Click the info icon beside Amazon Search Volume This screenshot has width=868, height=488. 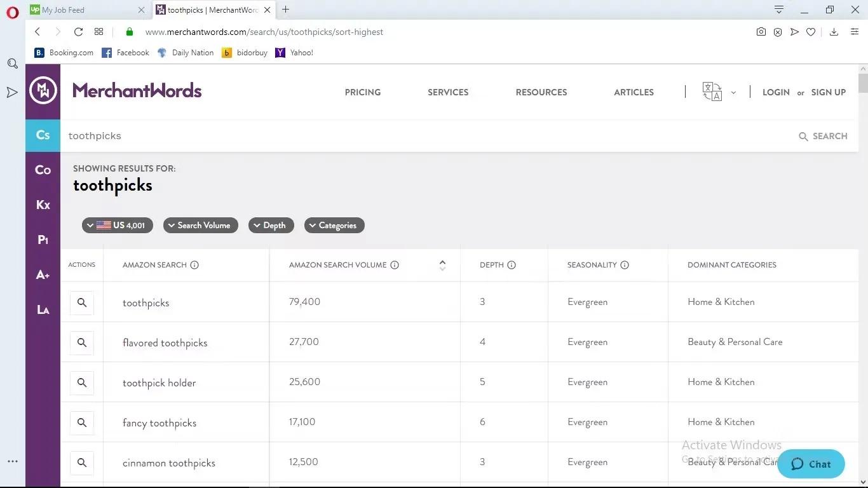[x=395, y=265]
